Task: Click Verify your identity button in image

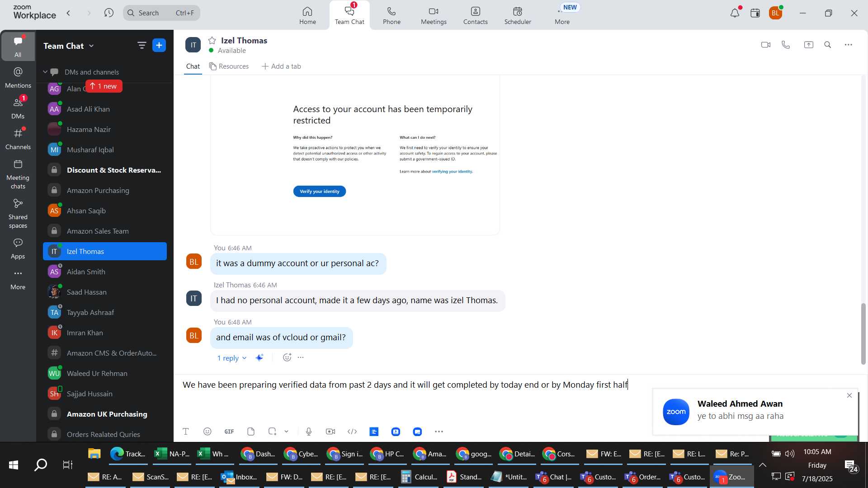Action: (320, 192)
